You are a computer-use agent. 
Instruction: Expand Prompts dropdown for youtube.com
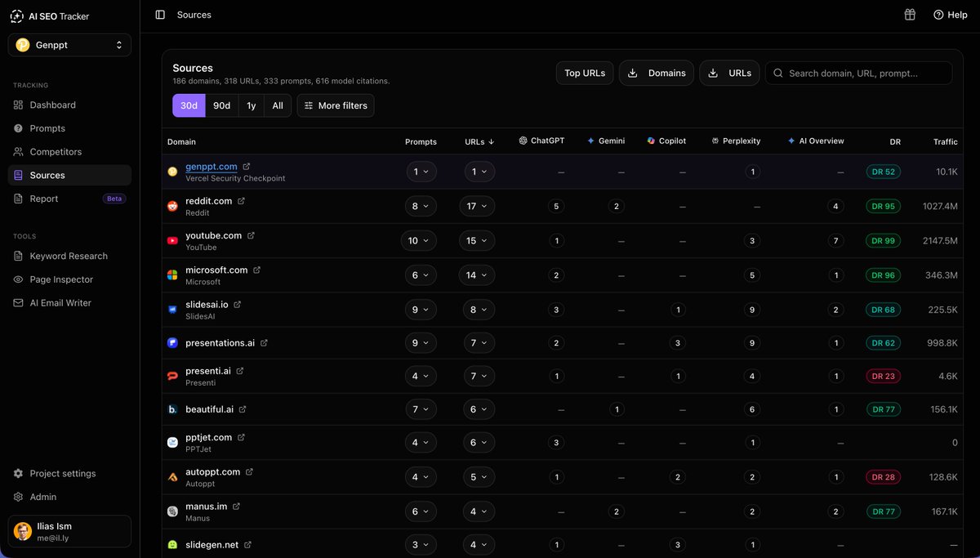pos(419,241)
